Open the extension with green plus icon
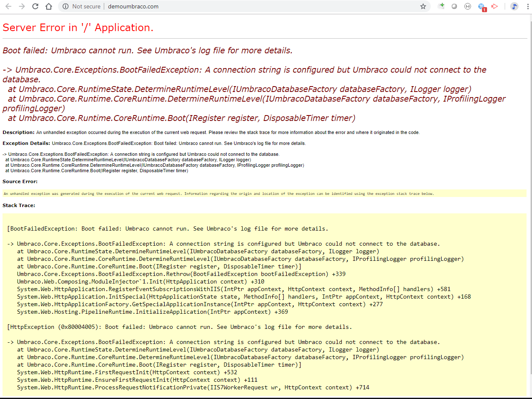 (x=441, y=6)
